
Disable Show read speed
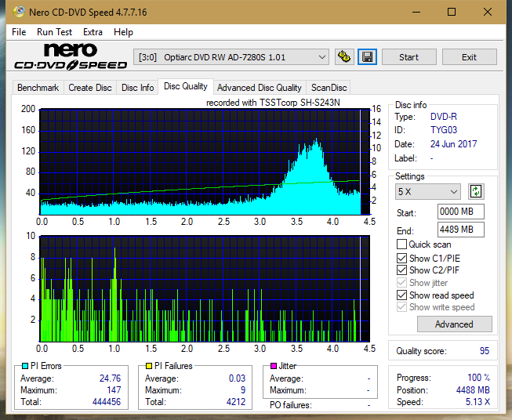pos(401,295)
